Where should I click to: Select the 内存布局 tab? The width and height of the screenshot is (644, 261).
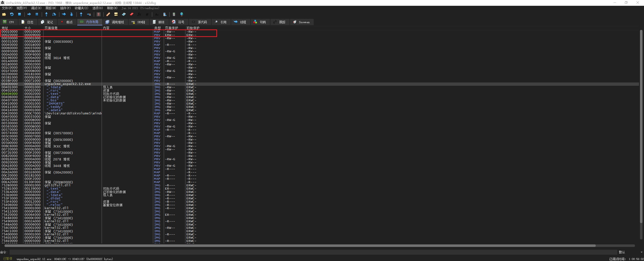point(89,22)
